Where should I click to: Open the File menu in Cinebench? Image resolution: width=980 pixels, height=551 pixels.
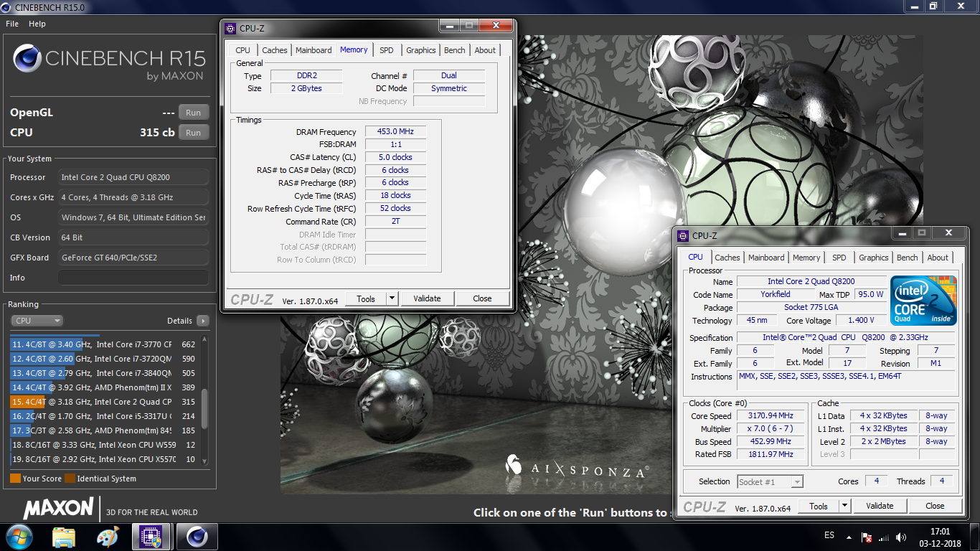click(12, 24)
